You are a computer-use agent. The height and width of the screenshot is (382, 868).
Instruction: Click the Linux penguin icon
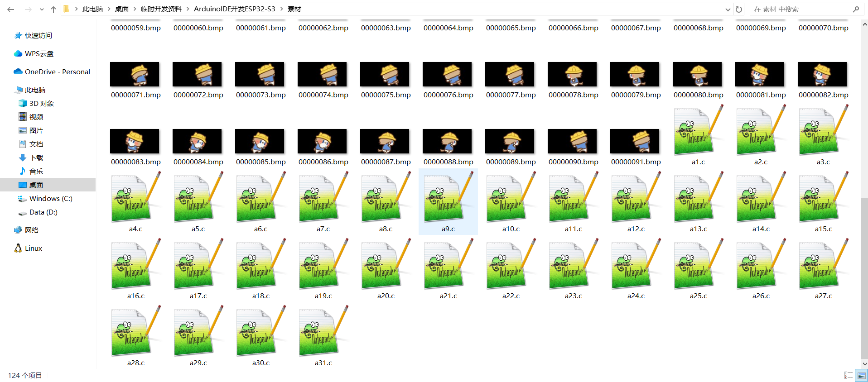(18, 248)
